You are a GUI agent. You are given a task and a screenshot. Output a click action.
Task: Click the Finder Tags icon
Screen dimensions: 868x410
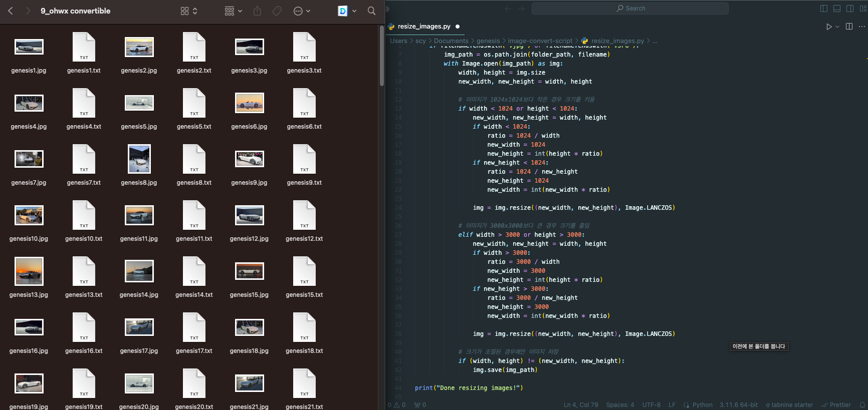277,11
